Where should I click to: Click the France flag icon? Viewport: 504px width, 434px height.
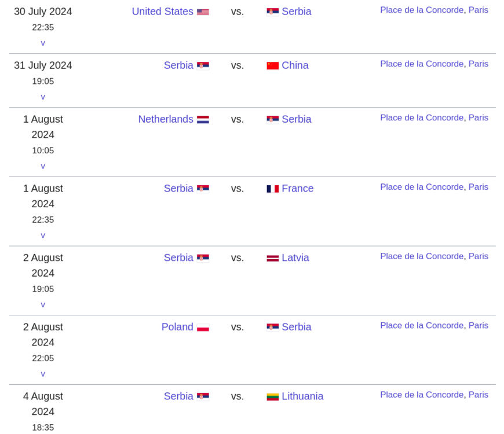[273, 189]
